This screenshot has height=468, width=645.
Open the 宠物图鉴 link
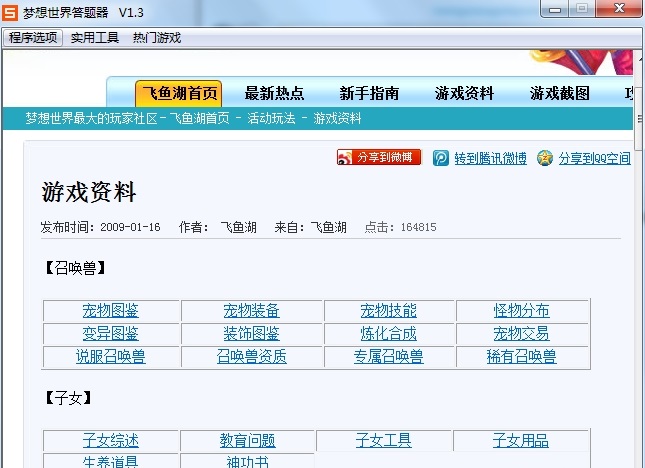tap(111, 310)
